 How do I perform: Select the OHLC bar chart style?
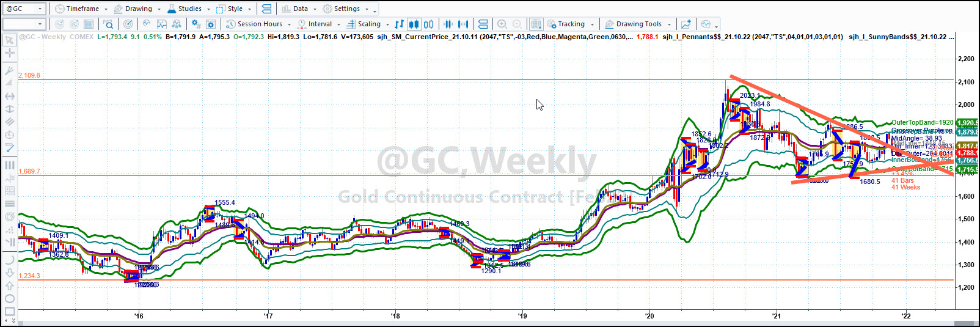pos(399,24)
